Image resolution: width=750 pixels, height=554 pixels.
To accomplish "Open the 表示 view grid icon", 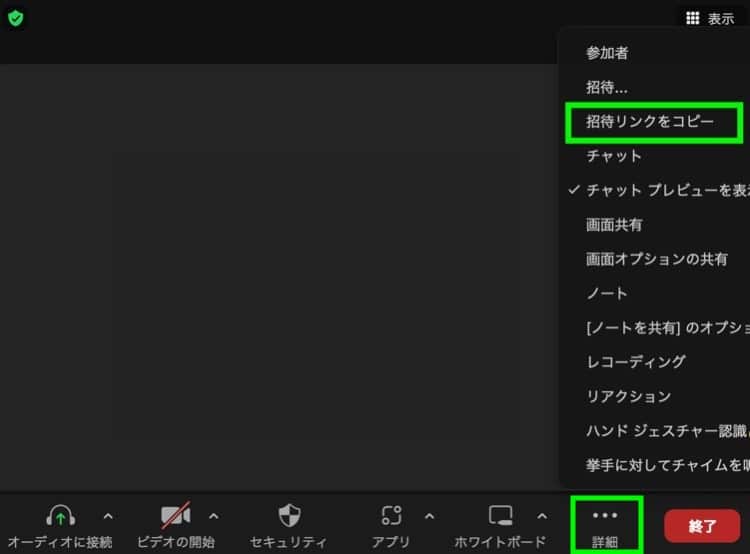I will [x=693, y=18].
